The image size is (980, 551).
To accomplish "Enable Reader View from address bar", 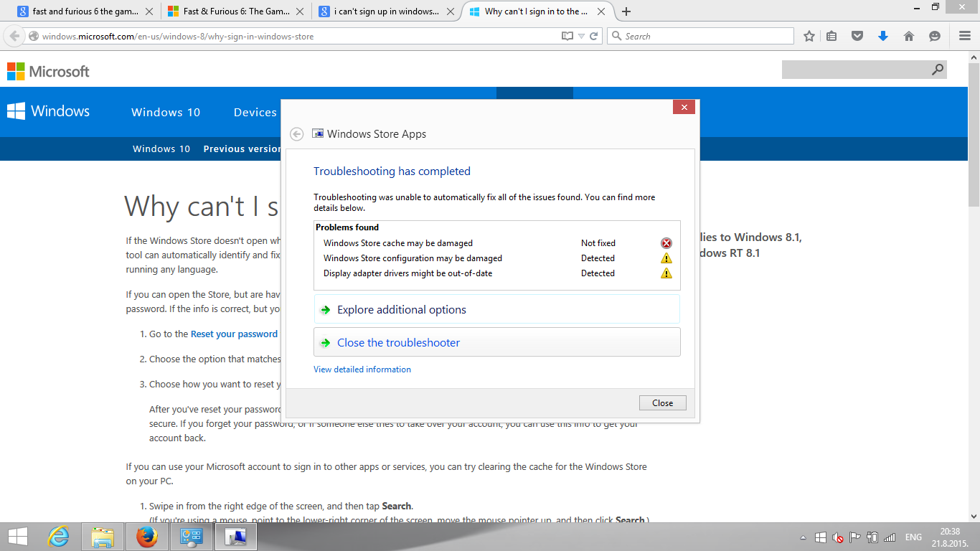I will point(567,36).
